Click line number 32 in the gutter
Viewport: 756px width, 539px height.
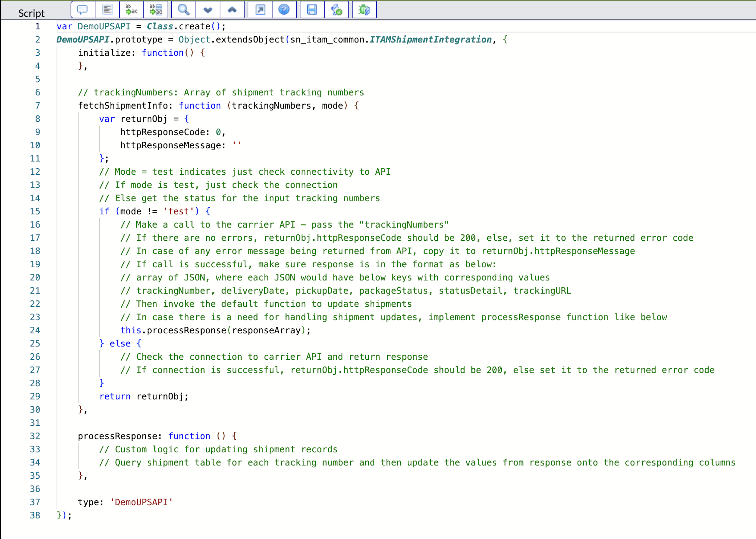pos(35,436)
